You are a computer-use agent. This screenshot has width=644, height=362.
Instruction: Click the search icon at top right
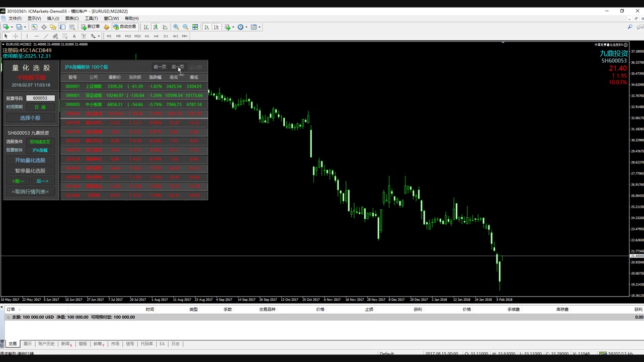click(x=630, y=27)
